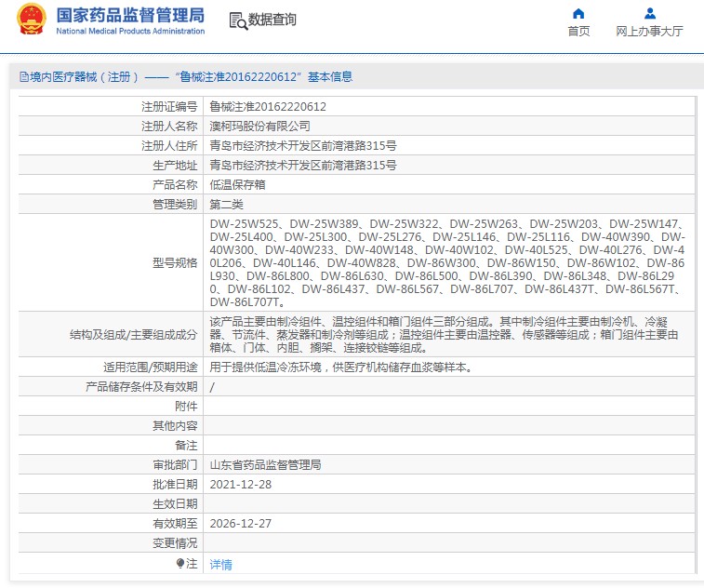This screenshot has width=704, height=588.
Task: Click the 澳柯玛股份有限公司 registrant name cell
Action: (x=449, y=127)
